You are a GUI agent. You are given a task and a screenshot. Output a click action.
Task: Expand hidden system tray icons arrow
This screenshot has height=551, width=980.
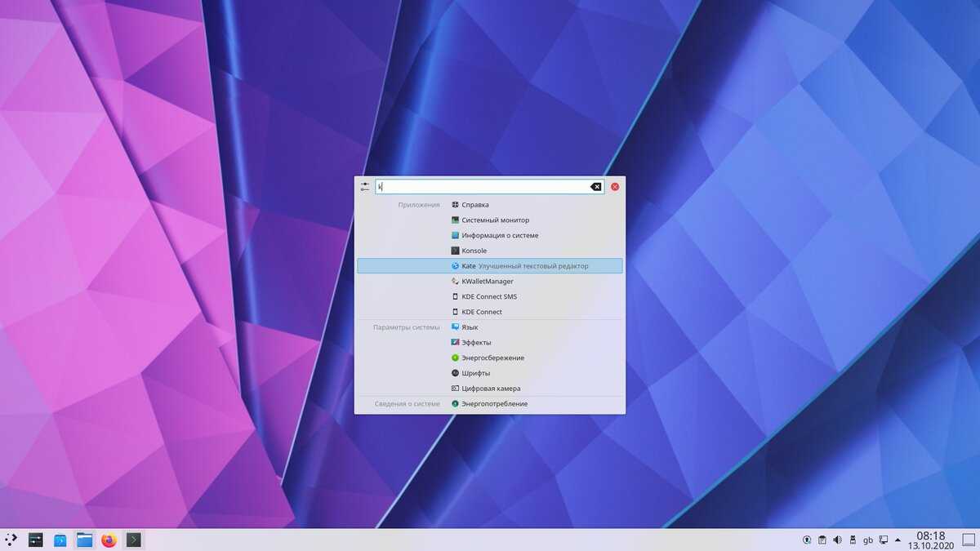[898, 540]
